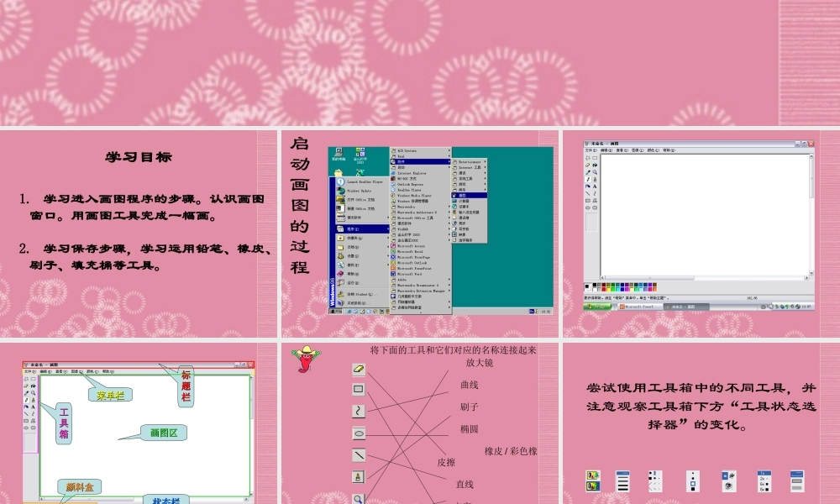This screenshot has height=504, width=840.
Task: Click the rectangle tool icon in the matching exercise
Action: click(x=359, y=390)
